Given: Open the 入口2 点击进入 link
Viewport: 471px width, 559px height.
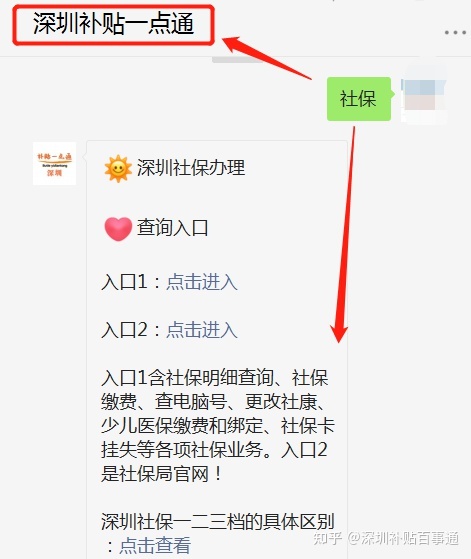Looking at the screenshot, I should (202, 329).
